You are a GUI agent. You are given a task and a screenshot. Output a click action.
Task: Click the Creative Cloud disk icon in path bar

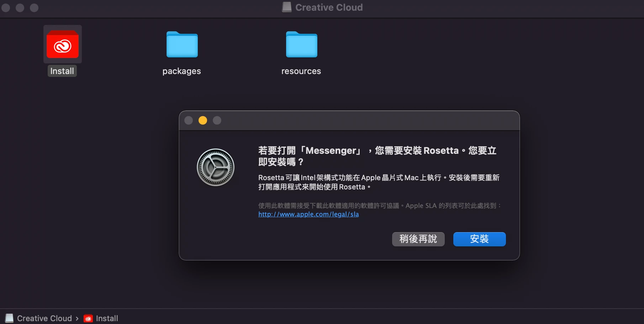[x=10, y=318]
